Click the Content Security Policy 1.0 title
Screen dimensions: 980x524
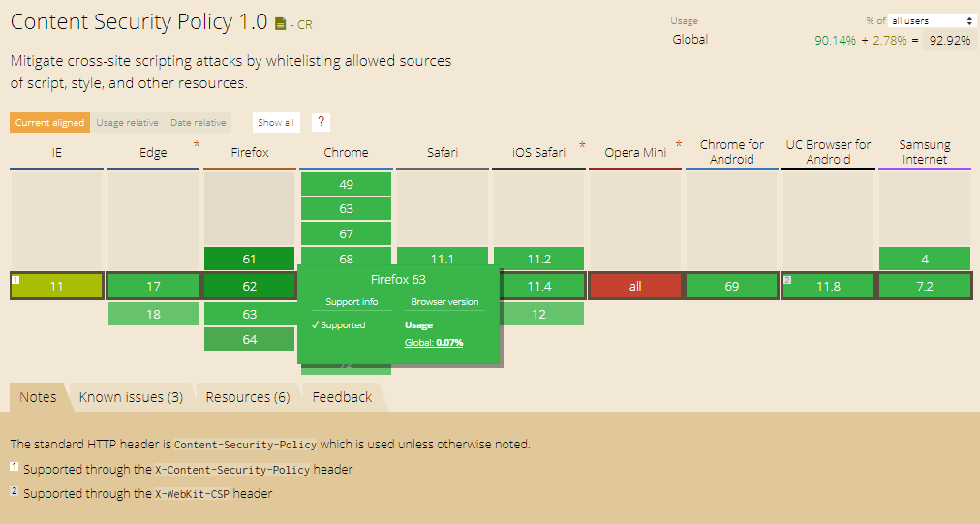[138, 22]
